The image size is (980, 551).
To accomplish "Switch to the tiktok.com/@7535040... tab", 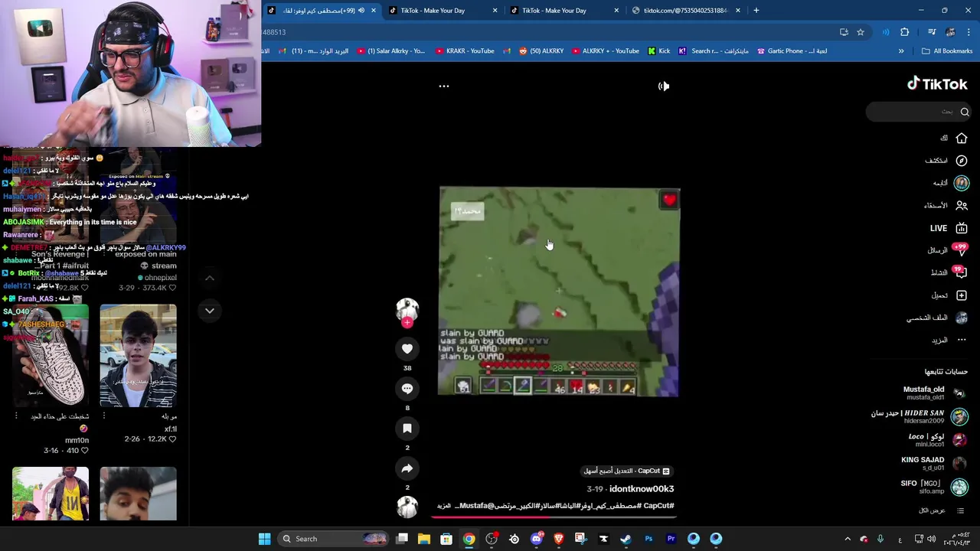I will coord(685,11).
